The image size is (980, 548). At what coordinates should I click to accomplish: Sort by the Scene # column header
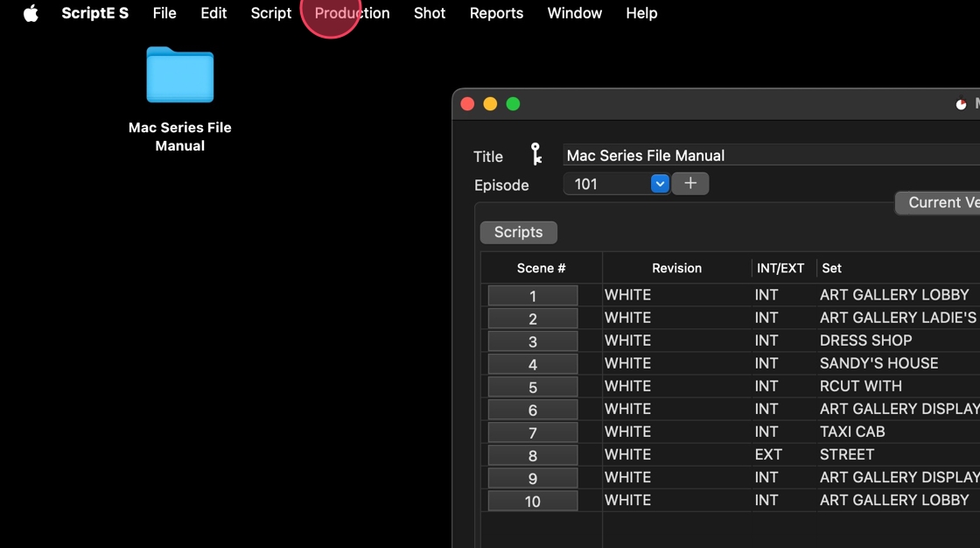point(542,269)
